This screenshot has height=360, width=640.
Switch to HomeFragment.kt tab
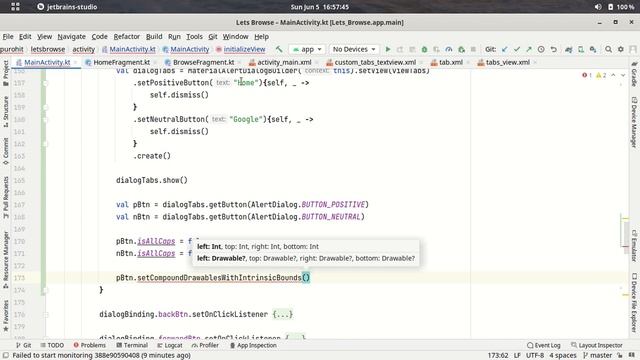(x=121, y=62)
